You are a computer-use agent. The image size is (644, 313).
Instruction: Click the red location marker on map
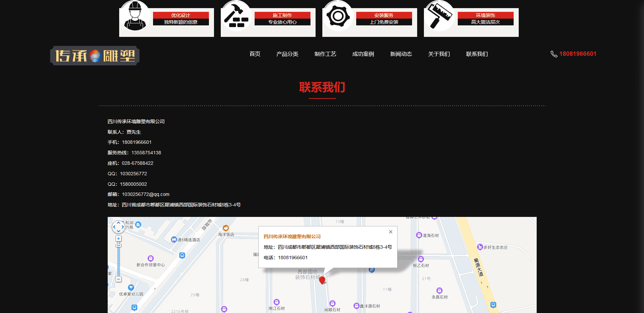tap(322, 280)
